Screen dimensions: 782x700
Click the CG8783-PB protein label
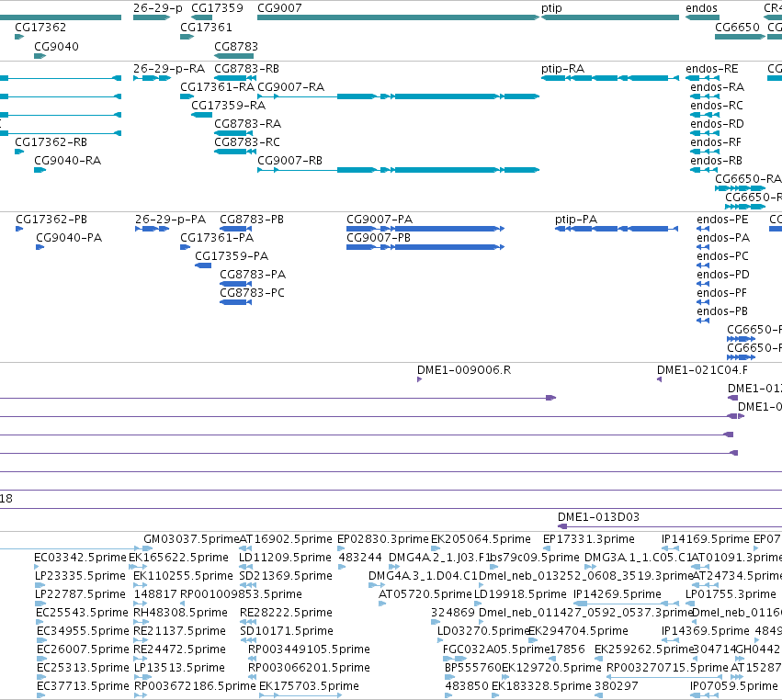point(252,220)
